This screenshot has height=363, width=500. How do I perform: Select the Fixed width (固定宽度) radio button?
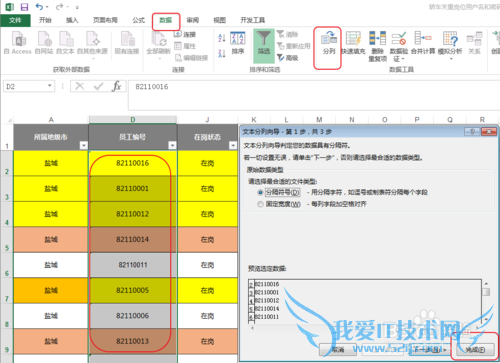(260, 204)
